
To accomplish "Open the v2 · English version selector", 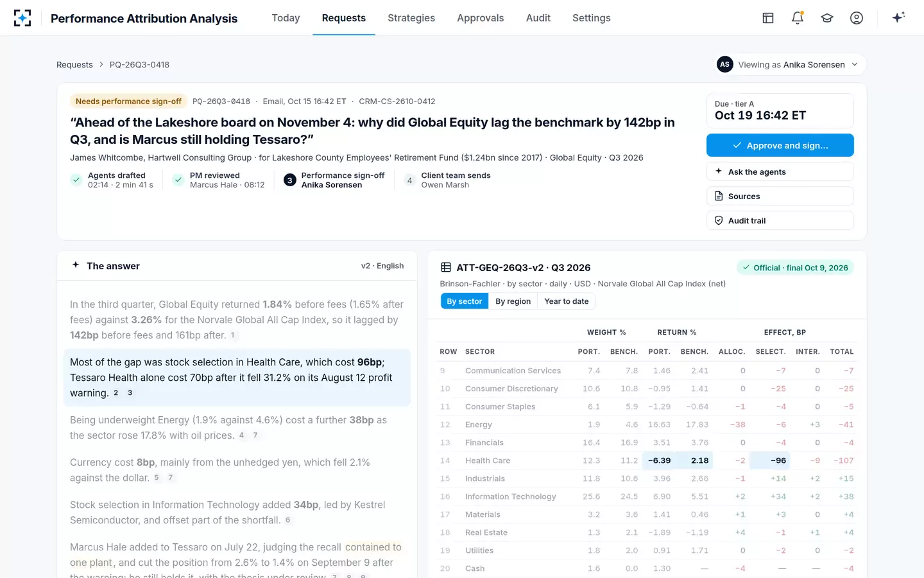I will point(382,266).
